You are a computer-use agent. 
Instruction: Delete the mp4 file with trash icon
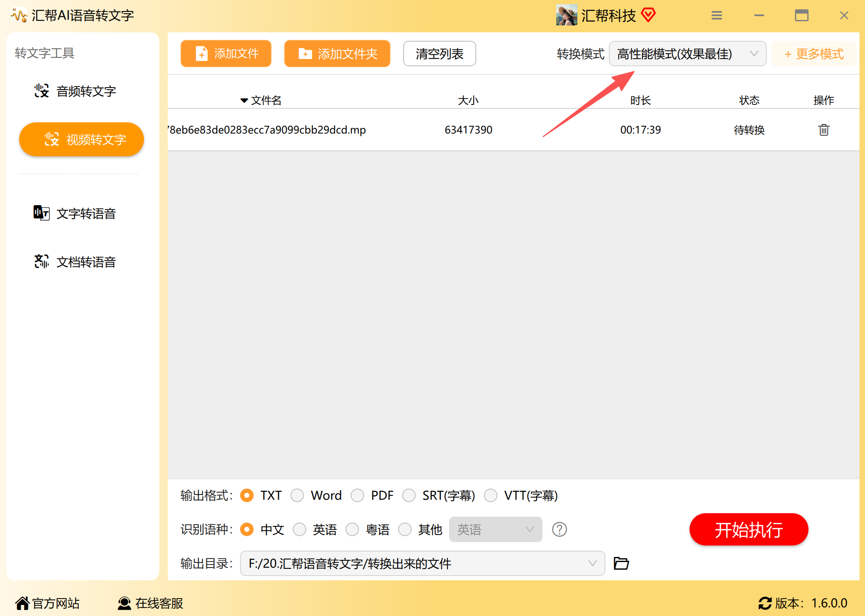(823, 130)
